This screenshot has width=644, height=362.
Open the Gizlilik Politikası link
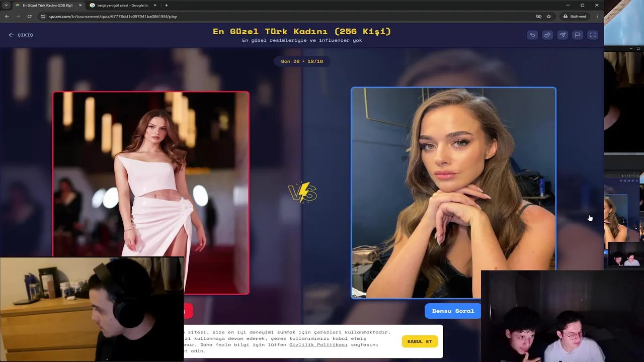[x=318, y=345]
